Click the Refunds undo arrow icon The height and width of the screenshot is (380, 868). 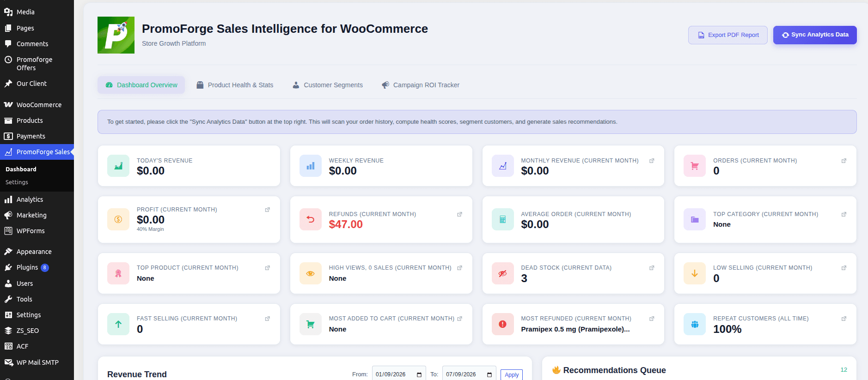click(311, 219)
